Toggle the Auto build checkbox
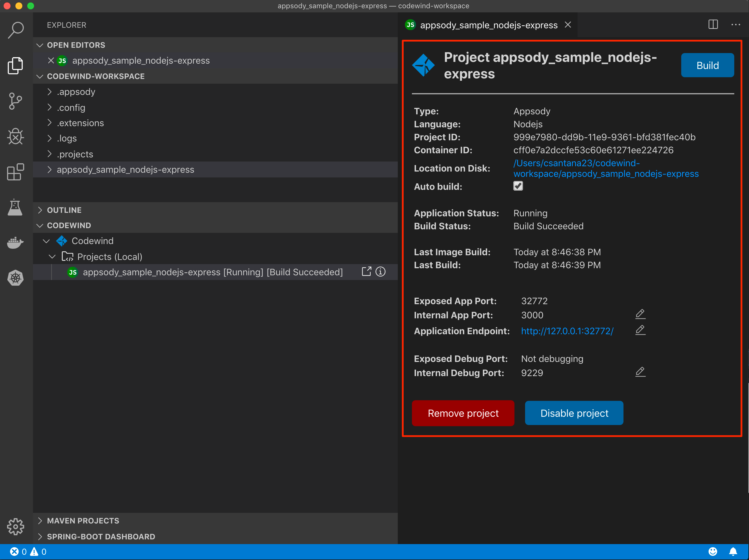This screenshot has width=749, height=560. tap(518, 186)
